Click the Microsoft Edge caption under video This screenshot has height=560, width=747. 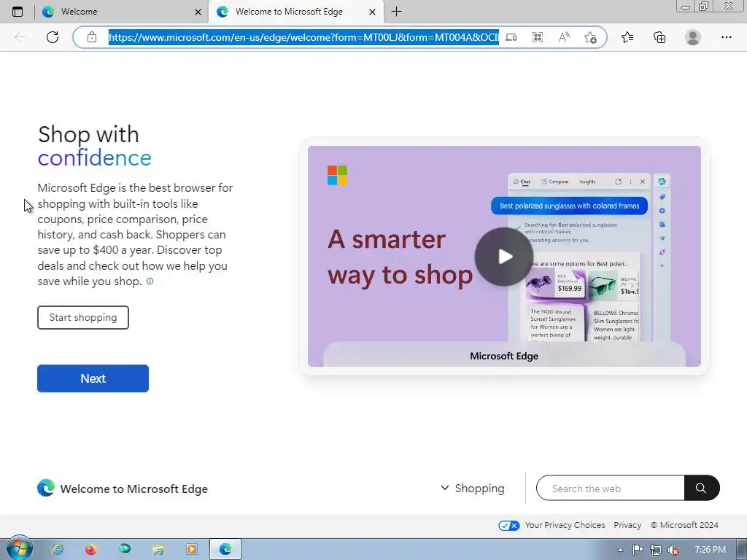point(504,356)
